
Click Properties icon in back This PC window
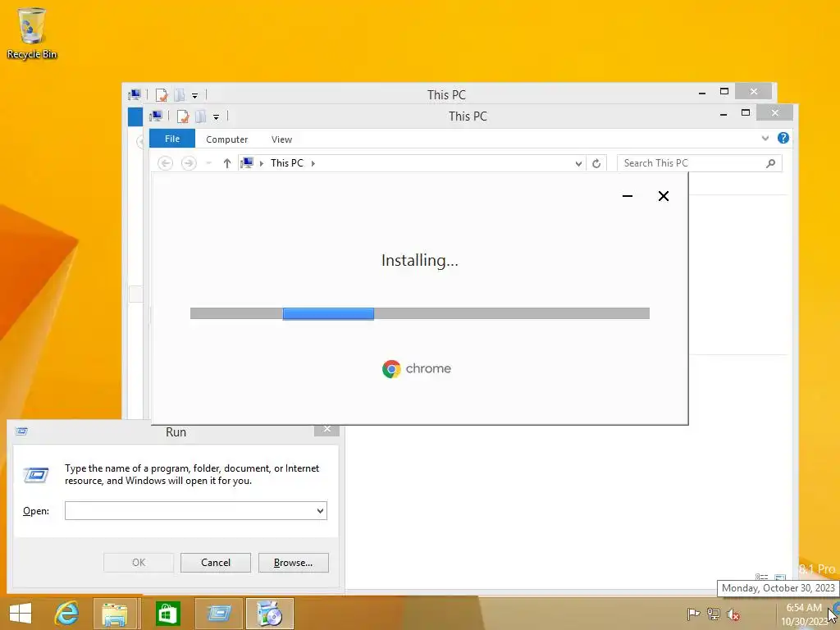(162, 95)
